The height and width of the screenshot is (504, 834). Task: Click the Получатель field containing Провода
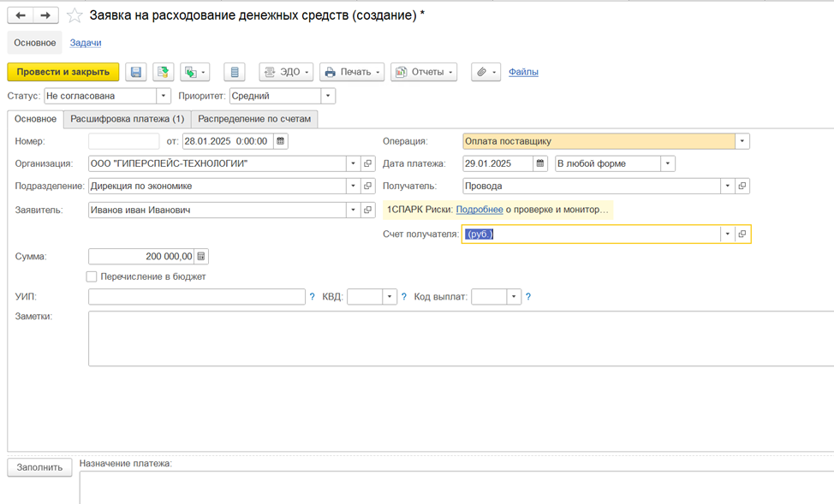click(592, 186)
